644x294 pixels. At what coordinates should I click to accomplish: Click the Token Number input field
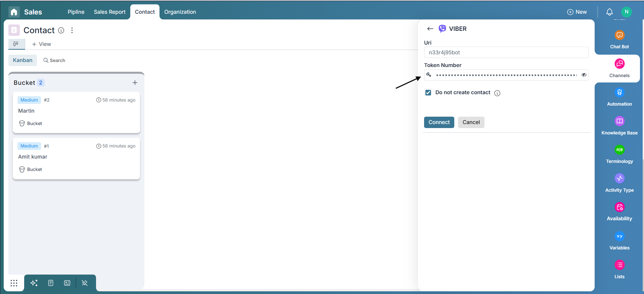(x=506, y=75)
